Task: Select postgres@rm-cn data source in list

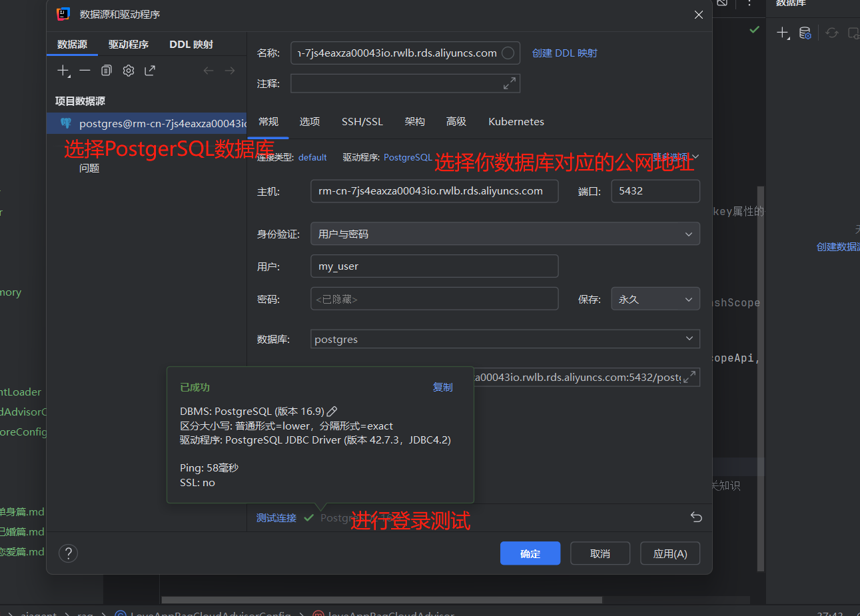Action: pyautogui.click(x=147, y=123)
